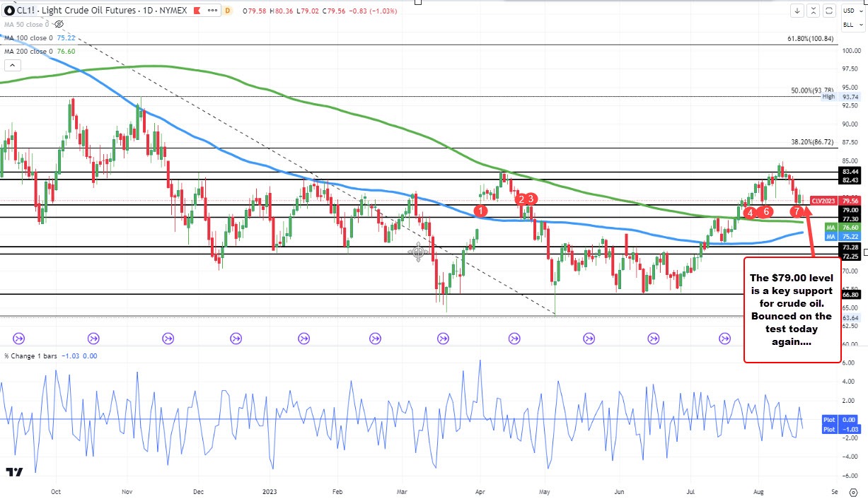Image resolution: width=868 pixels, height=499 pixels.
Task: Open the D daily interval selector
Action: [228, 10]
